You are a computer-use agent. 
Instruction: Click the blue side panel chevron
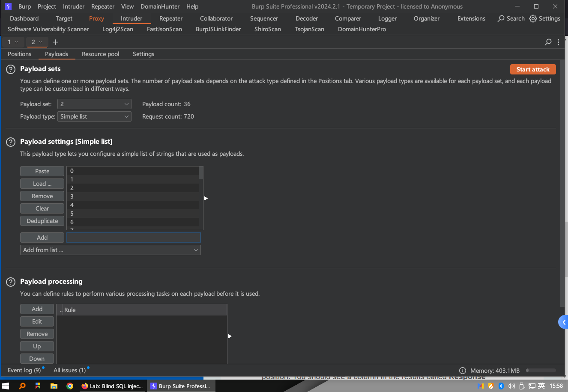click(564, 322)
